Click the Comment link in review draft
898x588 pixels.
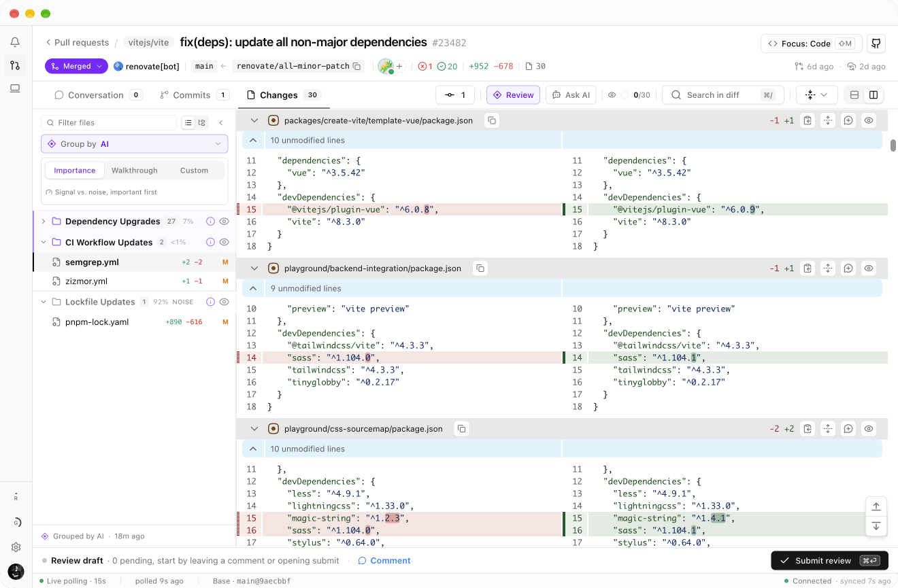pyautogui.click(x=384, y=561)
